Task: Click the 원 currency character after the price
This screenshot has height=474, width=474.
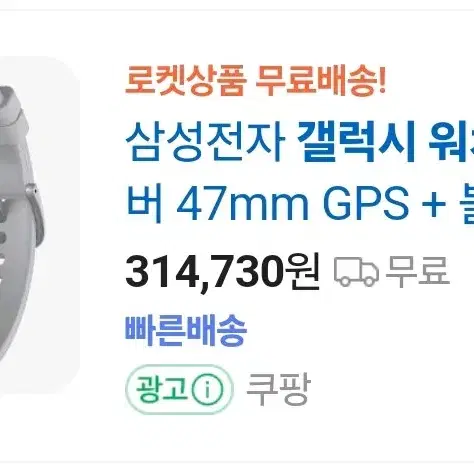Action: click(304, 271)
